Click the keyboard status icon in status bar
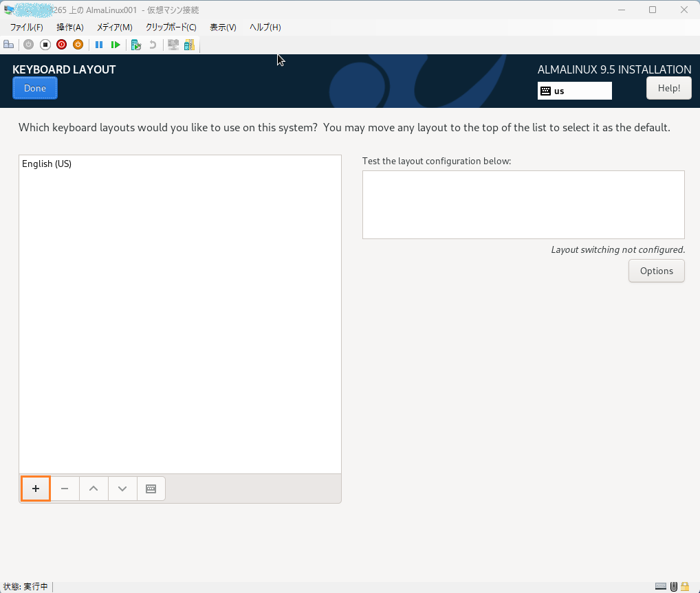 pos(661,586)
